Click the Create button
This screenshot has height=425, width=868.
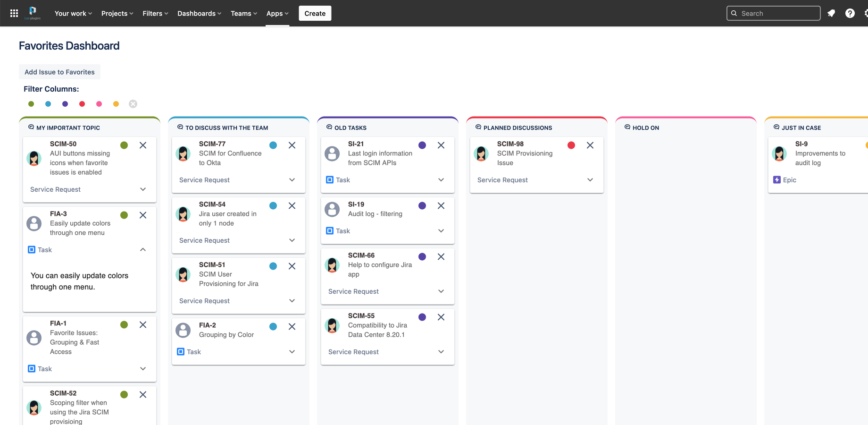(x=315, y=13)
